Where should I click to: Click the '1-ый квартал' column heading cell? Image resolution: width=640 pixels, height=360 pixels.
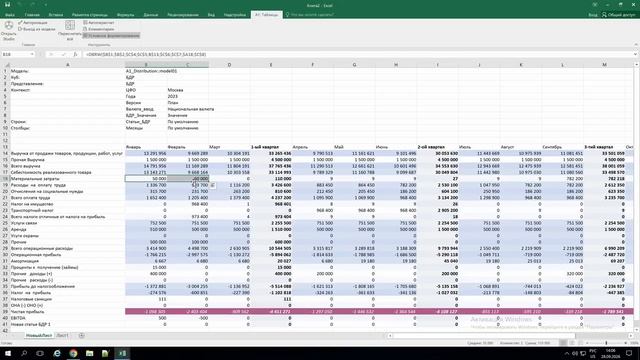pos(271,147)
